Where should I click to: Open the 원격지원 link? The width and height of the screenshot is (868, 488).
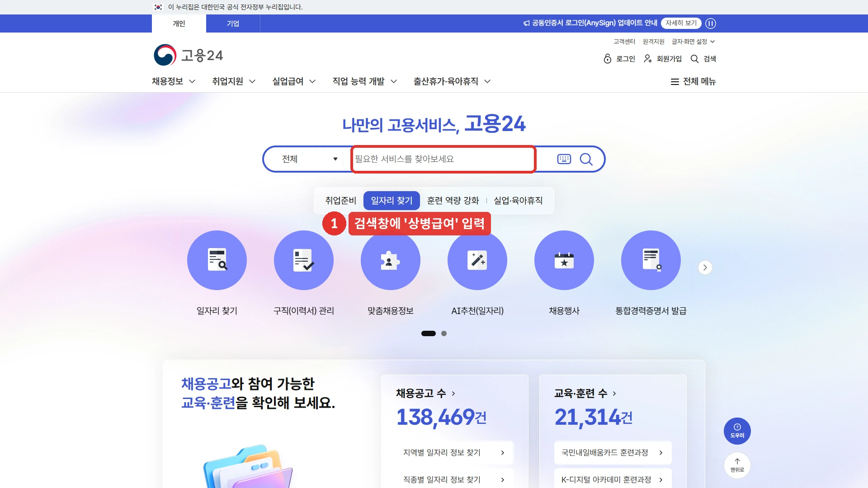[654, 42]
